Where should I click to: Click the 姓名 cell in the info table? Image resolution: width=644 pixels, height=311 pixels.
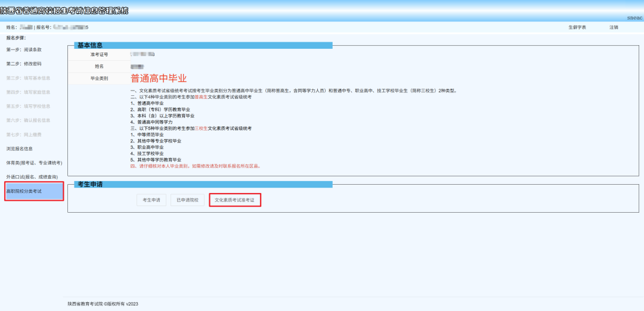tap(99, 66)
